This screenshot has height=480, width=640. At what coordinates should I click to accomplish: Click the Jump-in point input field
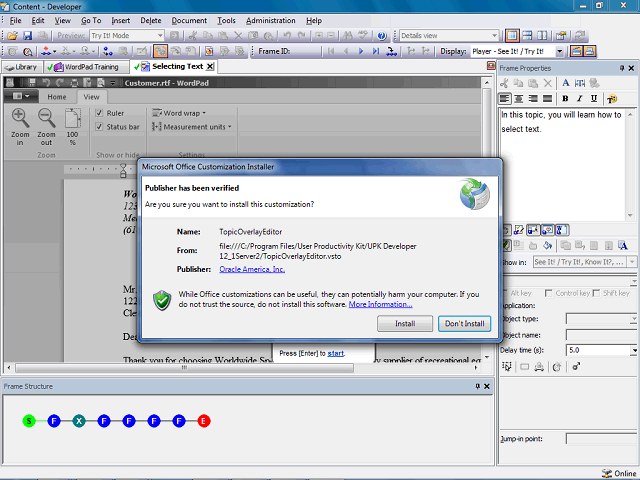click(601, 439)
